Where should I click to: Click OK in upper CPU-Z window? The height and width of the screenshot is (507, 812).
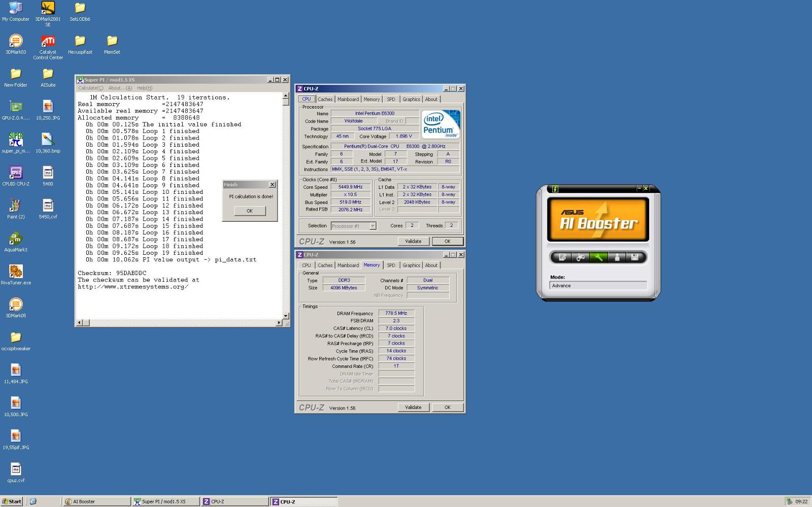point(447,242)
